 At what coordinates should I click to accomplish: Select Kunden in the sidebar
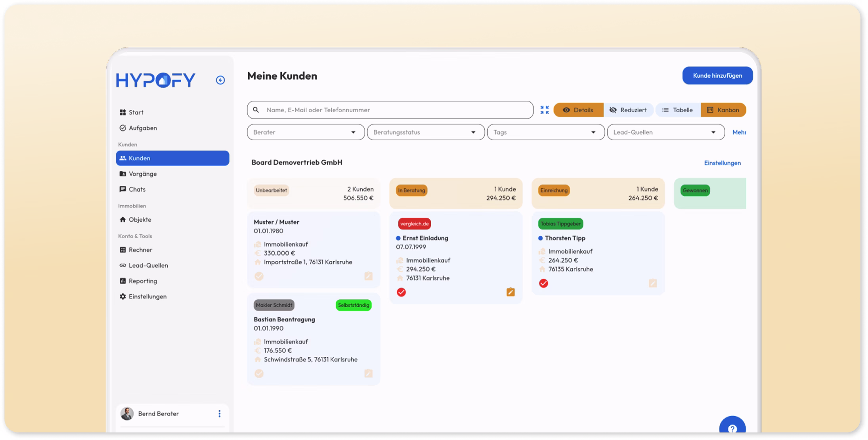[x=172, y=158]
